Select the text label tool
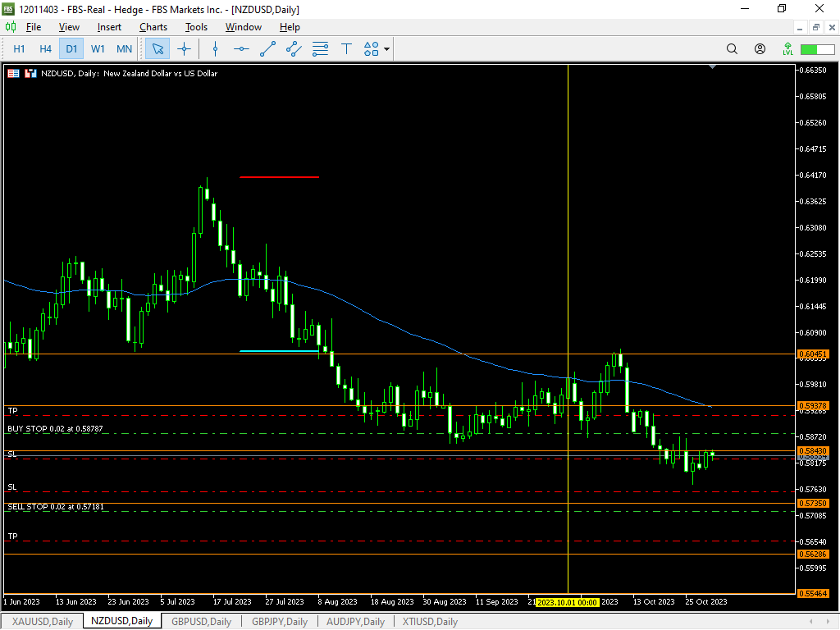 click(347, 49)
